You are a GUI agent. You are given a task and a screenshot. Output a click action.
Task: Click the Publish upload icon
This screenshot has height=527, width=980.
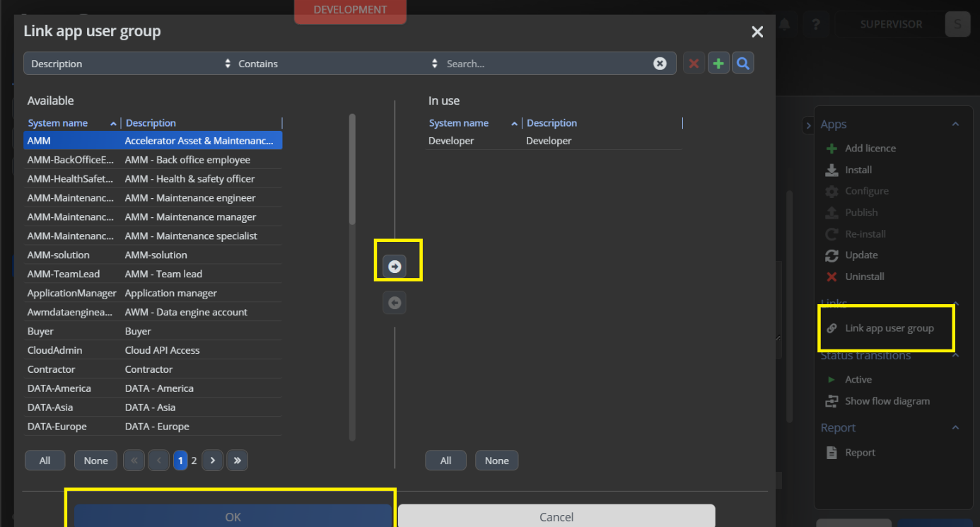832,212
